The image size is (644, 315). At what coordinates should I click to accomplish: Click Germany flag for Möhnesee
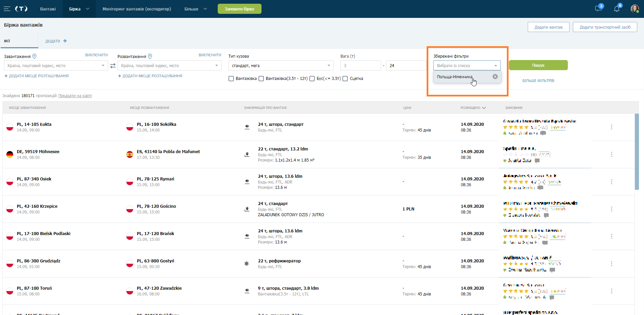click(x=10, y=154)
